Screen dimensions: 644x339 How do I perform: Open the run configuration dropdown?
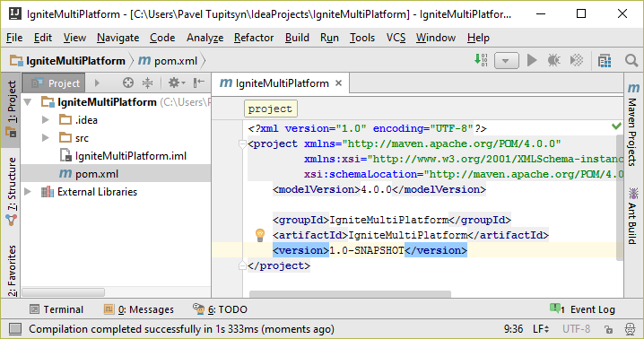tap(507, 61)
